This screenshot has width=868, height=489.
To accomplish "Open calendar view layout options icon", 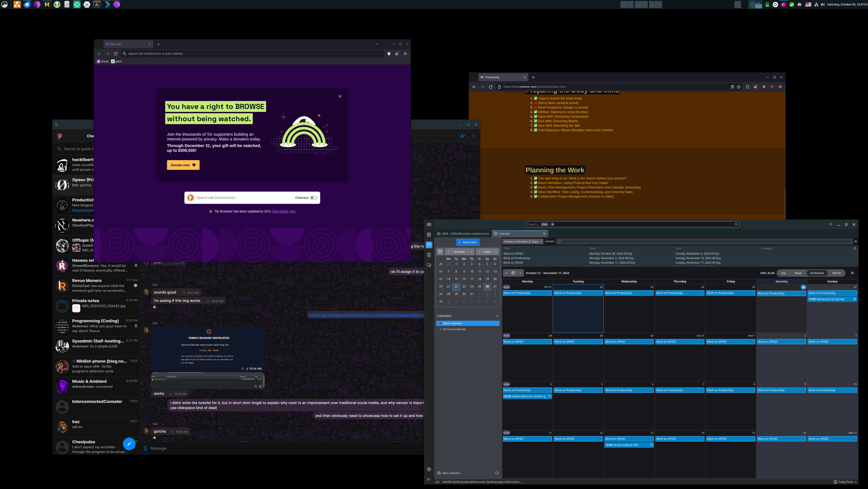I will (853, 273).
